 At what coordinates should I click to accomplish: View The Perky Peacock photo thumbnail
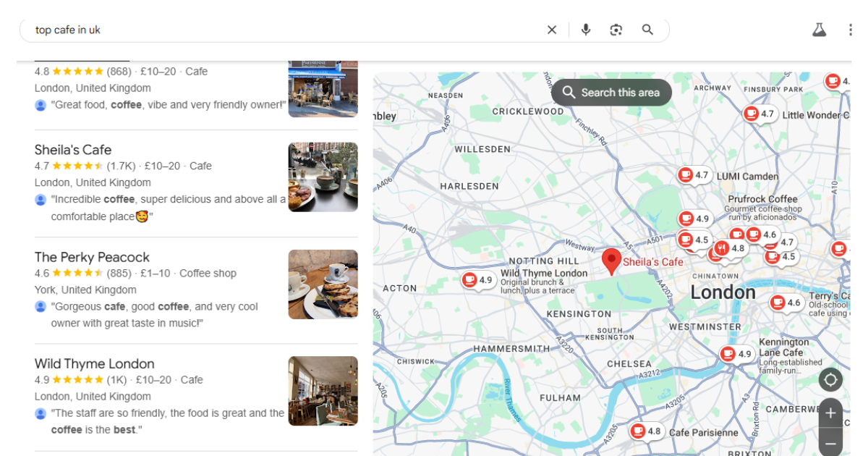click(x=323, y=284)
